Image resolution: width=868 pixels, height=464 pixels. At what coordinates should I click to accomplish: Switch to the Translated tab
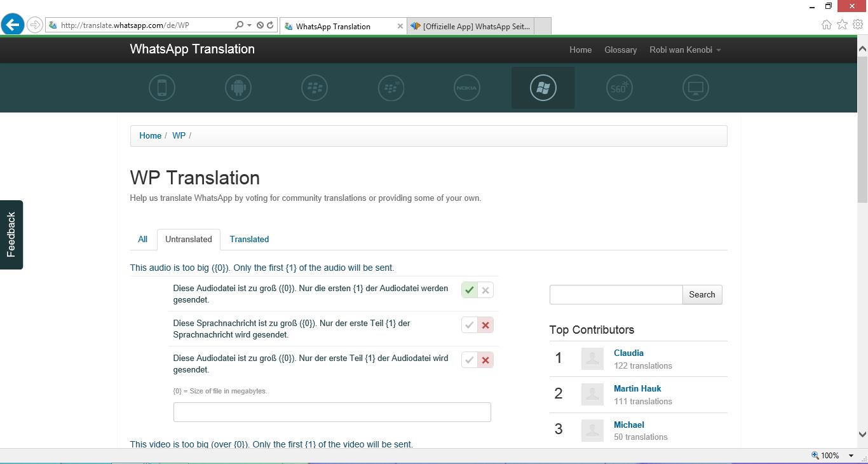coord(249,239)
